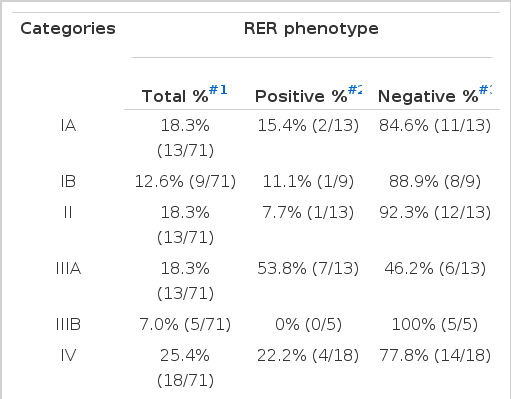Click the 92.3% (12/13) negative cell
This screenshot has height=399, width=511.
click(x=435, y=212)
